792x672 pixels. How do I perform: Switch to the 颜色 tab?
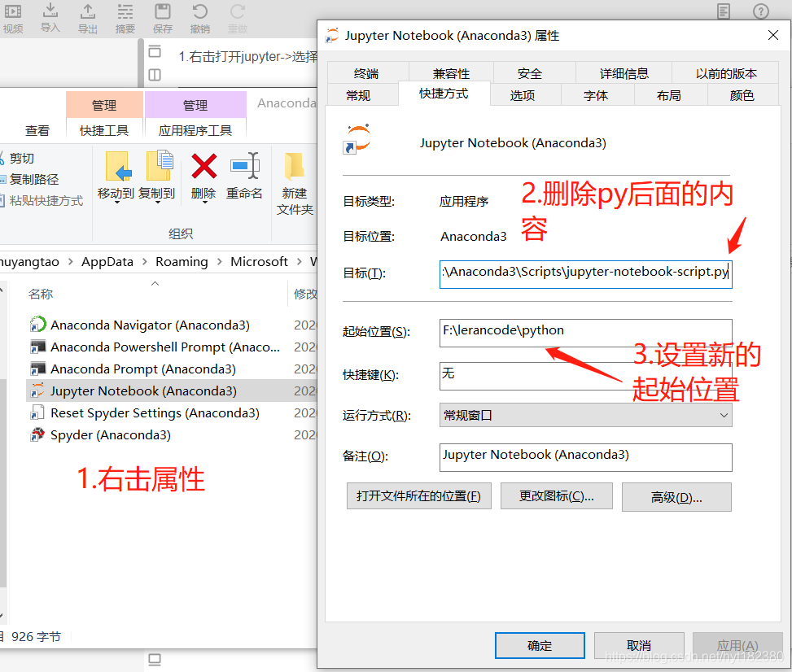tap(742, 95)
